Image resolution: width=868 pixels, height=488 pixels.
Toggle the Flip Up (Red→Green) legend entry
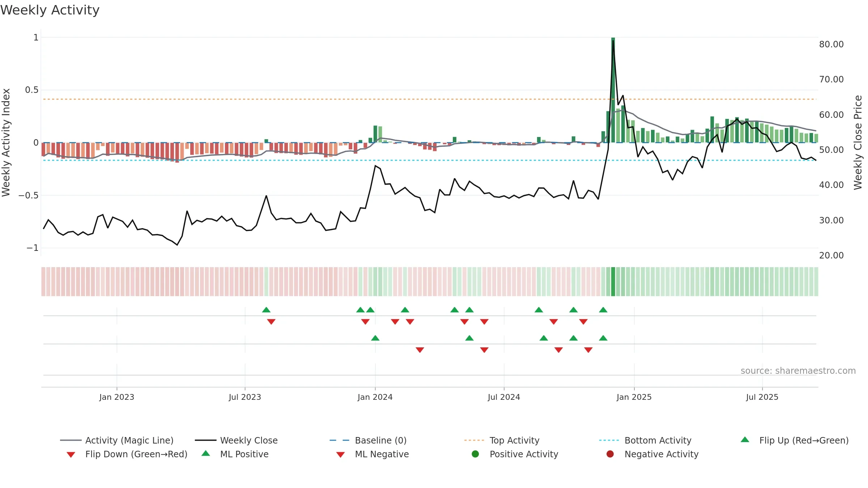click(794, 440)
